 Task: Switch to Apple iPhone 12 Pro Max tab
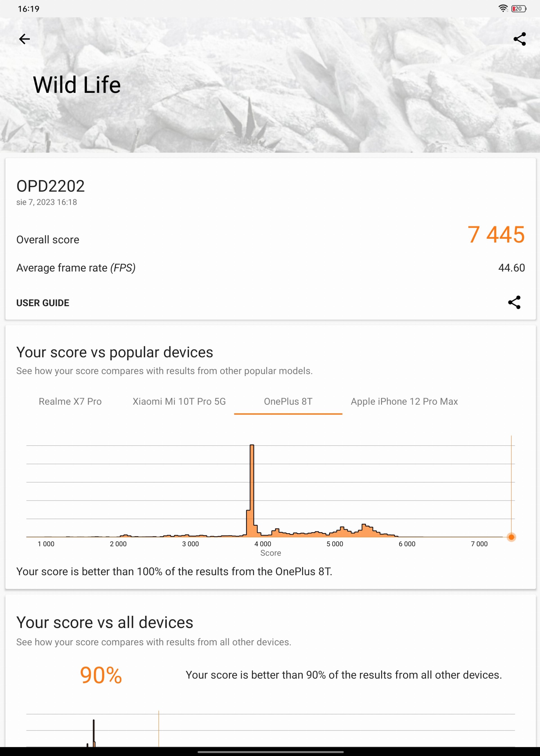click(404, 402)
